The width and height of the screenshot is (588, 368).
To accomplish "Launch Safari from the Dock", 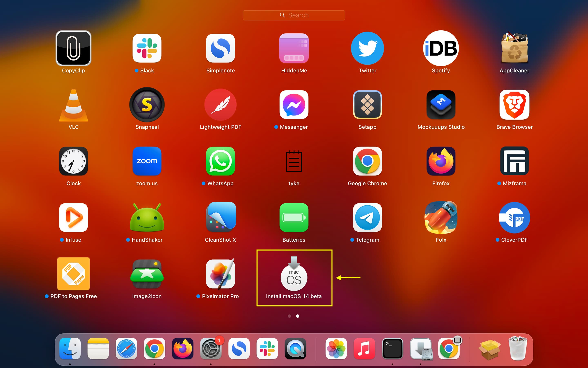I will pos(126,349).
